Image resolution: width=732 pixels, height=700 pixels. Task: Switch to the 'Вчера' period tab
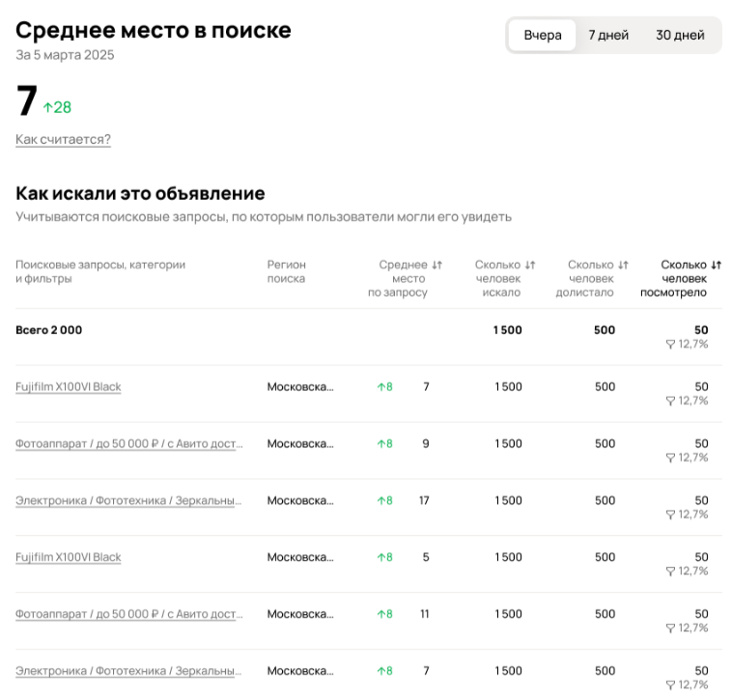point(543,35)
